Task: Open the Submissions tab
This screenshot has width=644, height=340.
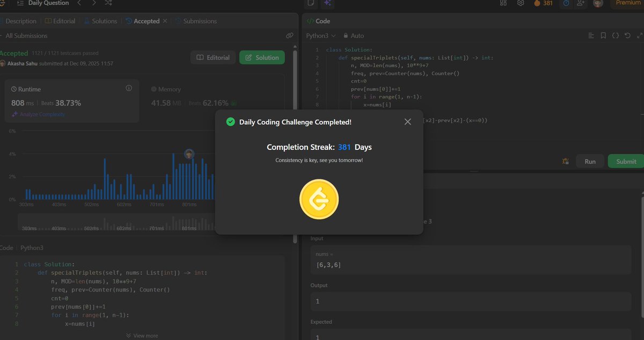Action: [x=200, y=21]
